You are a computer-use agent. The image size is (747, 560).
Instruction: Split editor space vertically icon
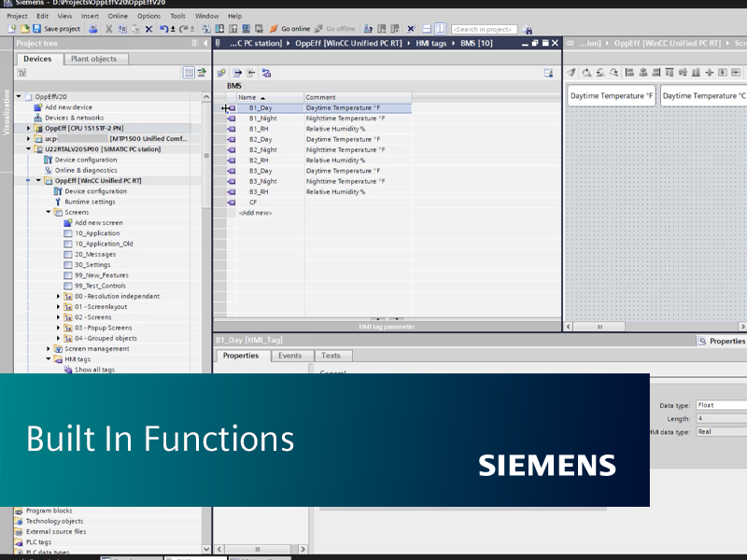pos(440,29)
